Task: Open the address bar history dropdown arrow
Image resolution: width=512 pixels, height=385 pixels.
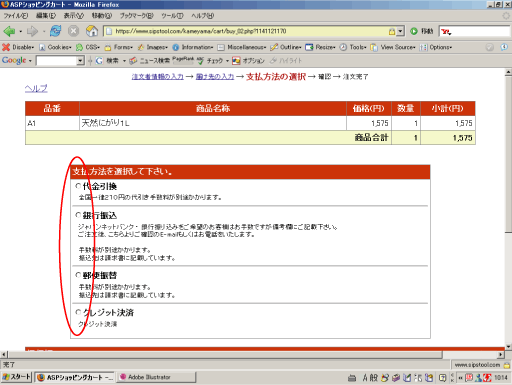Action: point(400,31)
